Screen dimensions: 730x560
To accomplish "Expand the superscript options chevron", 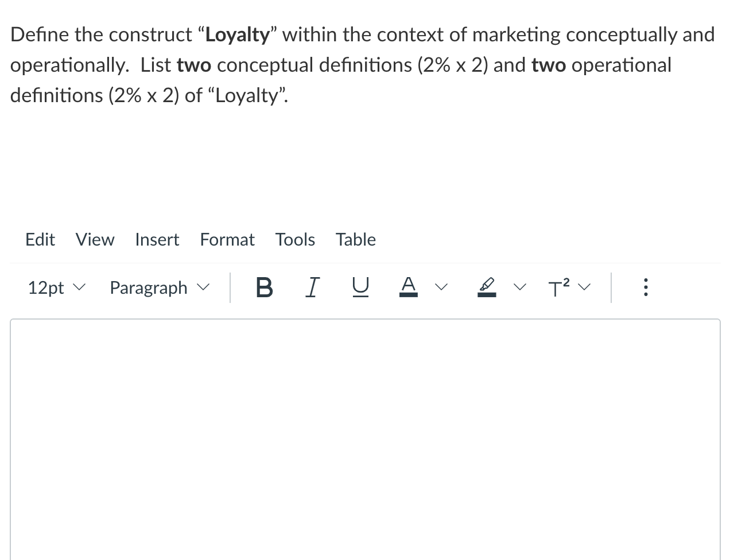I will tap(585, 287).
